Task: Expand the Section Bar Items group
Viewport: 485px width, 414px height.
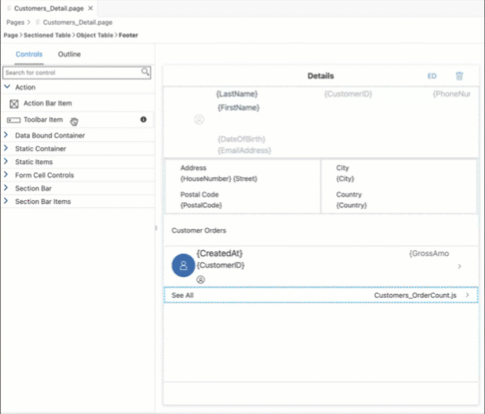Action: click(6, 201)
